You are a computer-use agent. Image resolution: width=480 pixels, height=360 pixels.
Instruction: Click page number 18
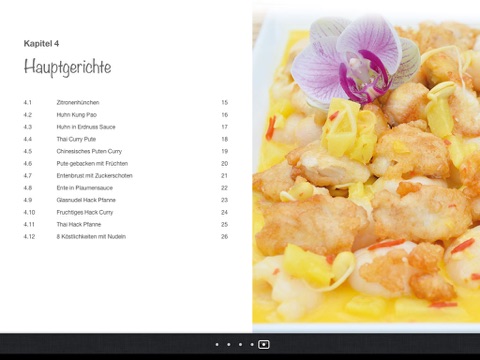click(225, 139)
